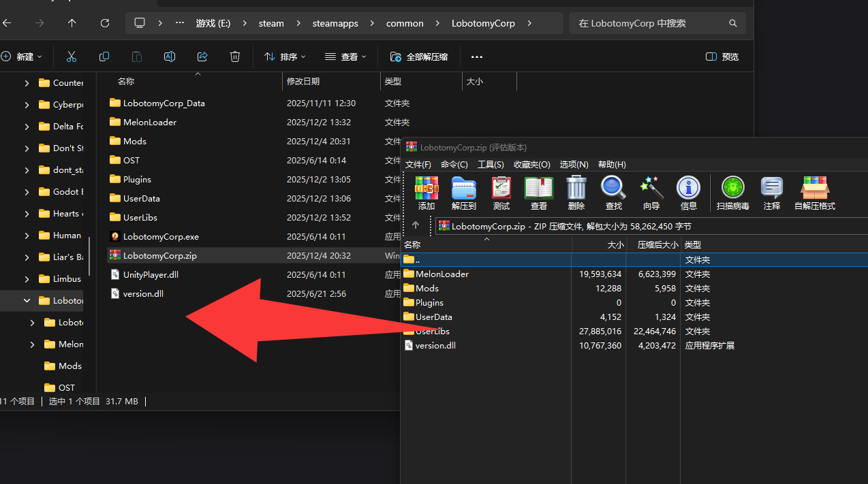Click the Explorer cut scissors icon

pos(72,57)
